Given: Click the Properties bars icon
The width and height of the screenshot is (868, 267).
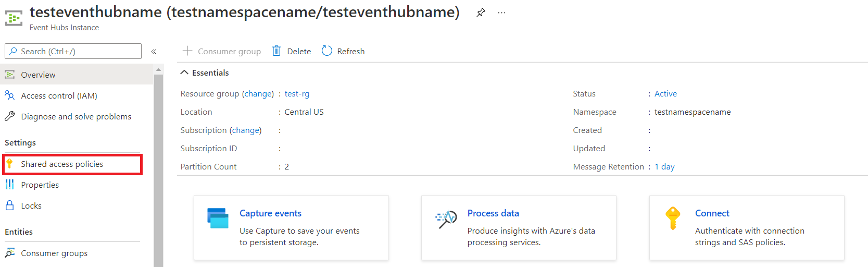Looking at the screenshot, I should pyautogui.click(x=9, y=185).
